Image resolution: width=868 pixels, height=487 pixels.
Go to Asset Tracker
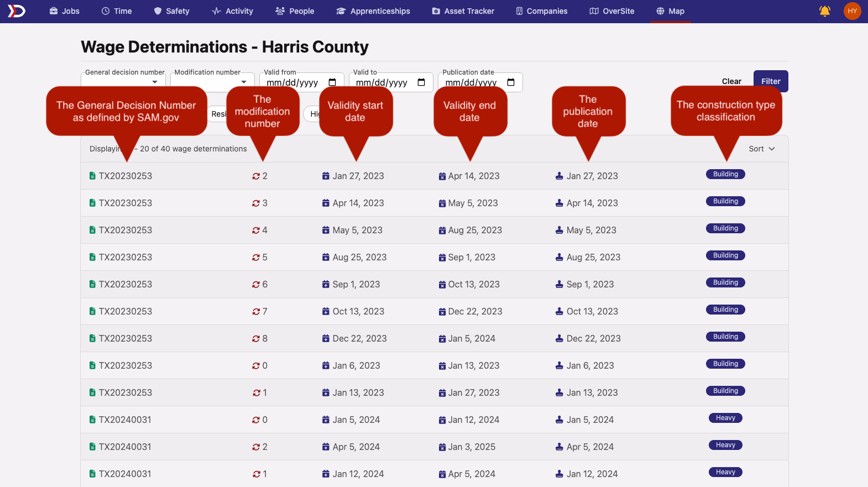click(463, 11)
